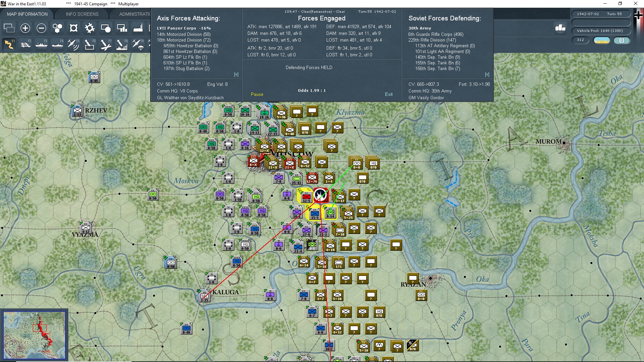
Task: Select F7 bomb airfield mode
Action: point(106,44)
